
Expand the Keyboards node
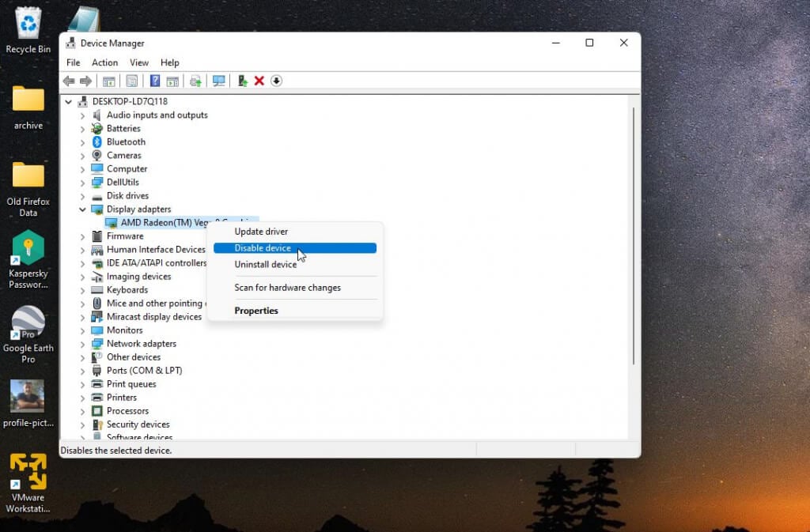coord(82,290)
